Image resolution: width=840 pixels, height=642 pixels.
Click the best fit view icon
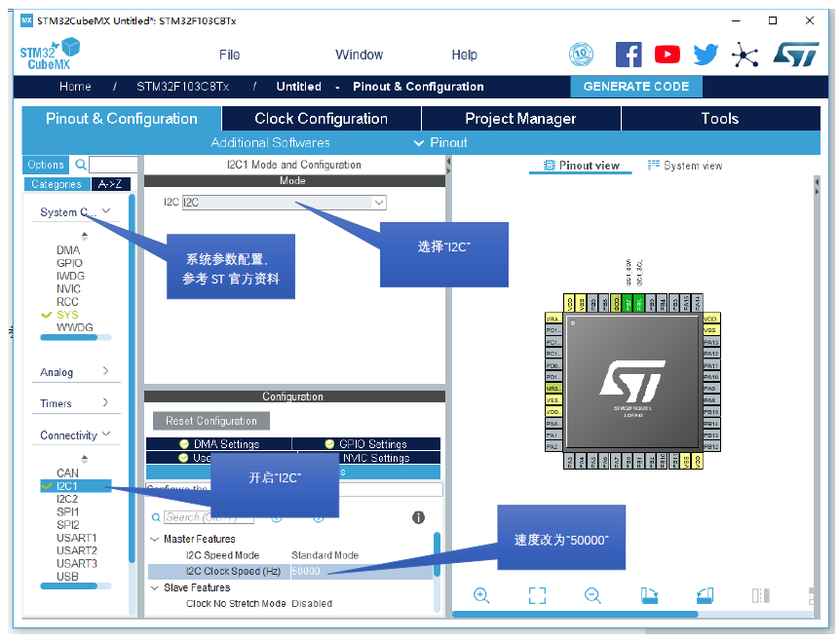[537, 595]
